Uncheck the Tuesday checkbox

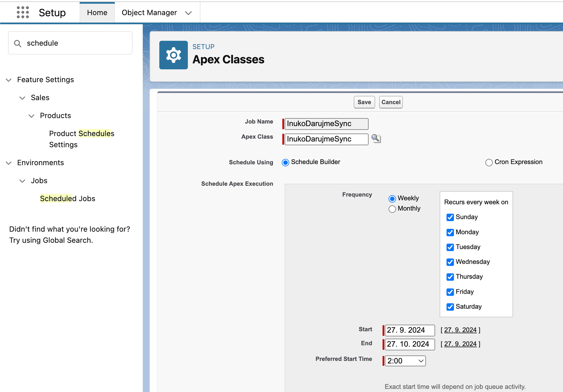tap(450, 247)
